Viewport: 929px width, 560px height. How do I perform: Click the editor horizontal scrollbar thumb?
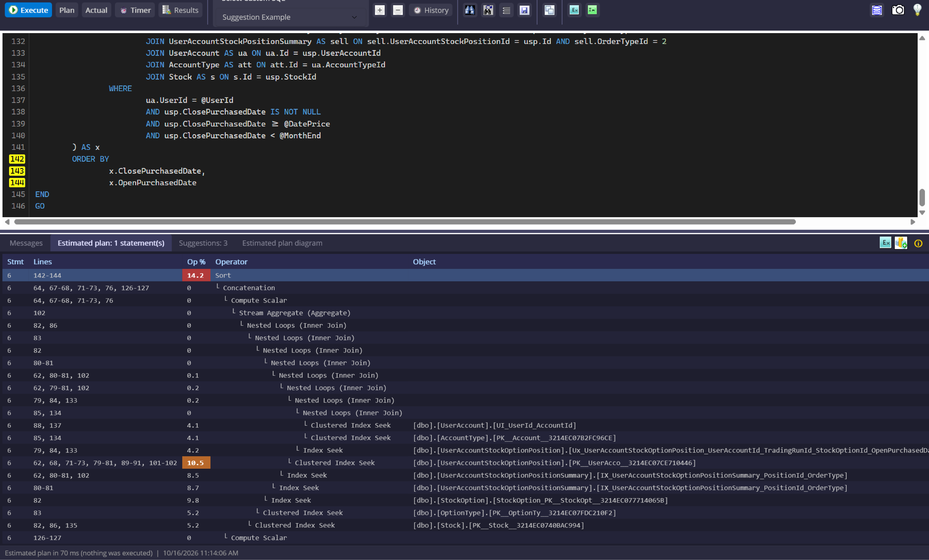point(405,222)
